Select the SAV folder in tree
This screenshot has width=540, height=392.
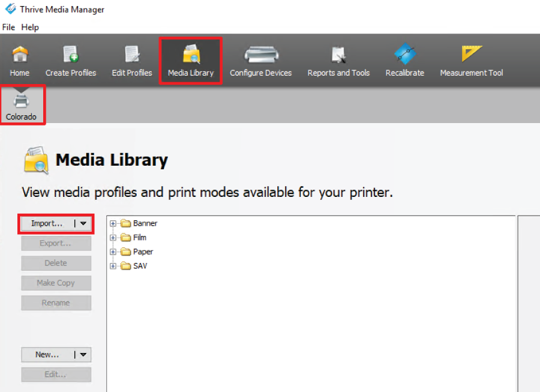point(140,266)
